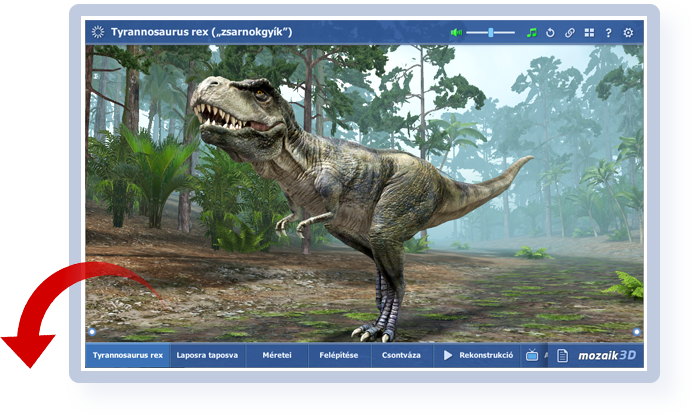Click the mozaik3D logo
Screen dimensions: 692x415
pyautogui.click(x=607, y=355)
